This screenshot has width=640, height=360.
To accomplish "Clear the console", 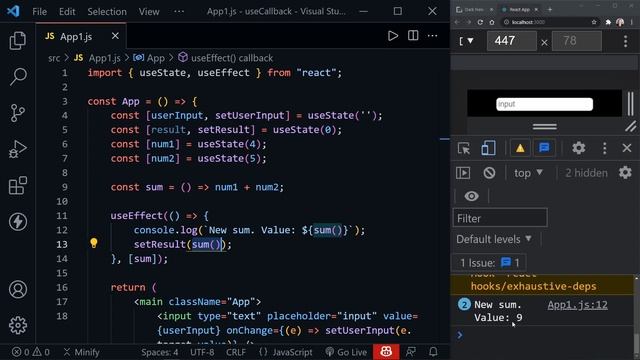I will point(489,173).
